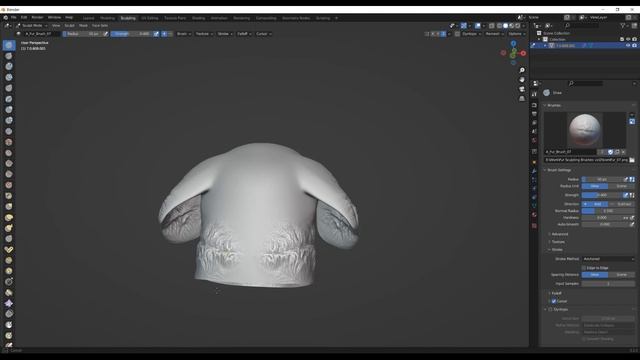Open the Render properties tab
This screenshot has width=640, height=360.
[534, 105]
